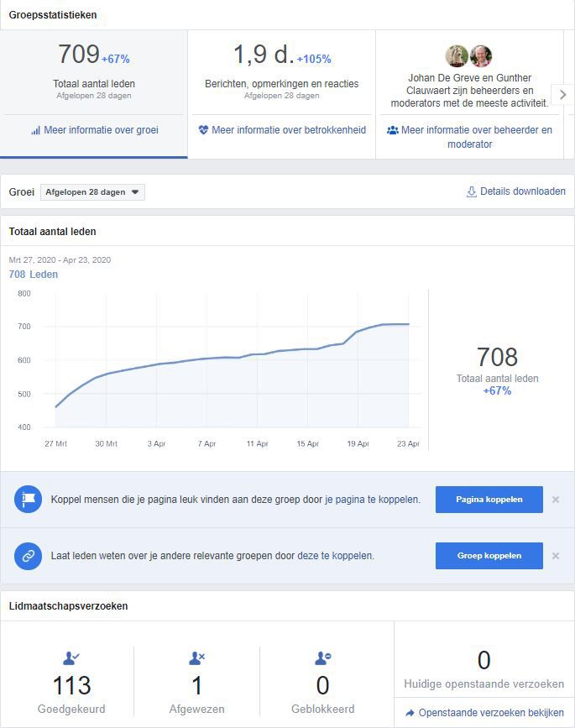Click the engagement heart icon
575x728 pixels.
(x=203, y=130)
